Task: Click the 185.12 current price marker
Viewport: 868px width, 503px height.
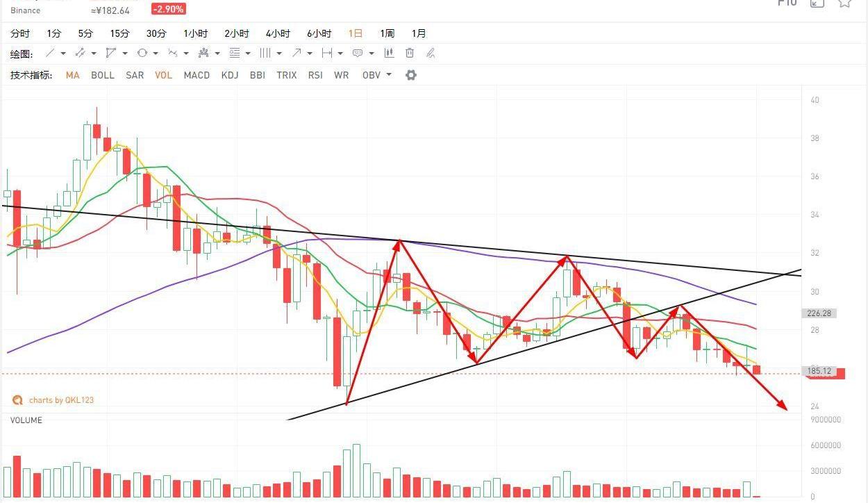Action: tap(820, 372)
